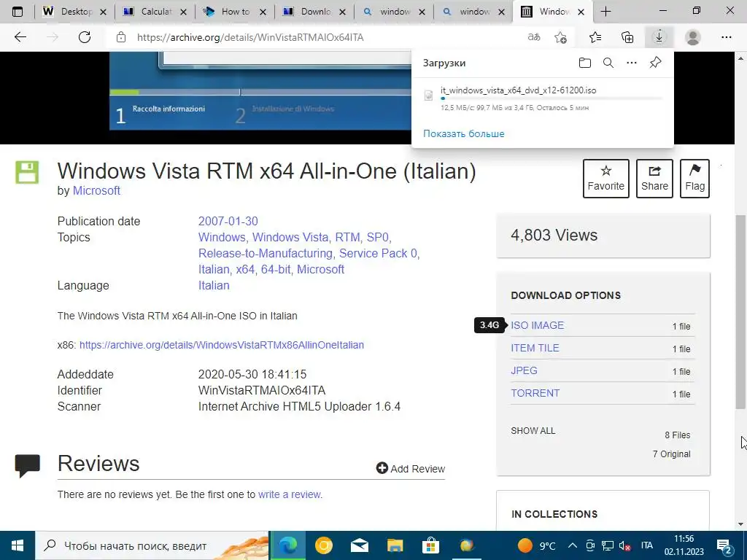747x560 pixels.
Task: Click the muted volume tray icon
Action: [x=624, y=545]
